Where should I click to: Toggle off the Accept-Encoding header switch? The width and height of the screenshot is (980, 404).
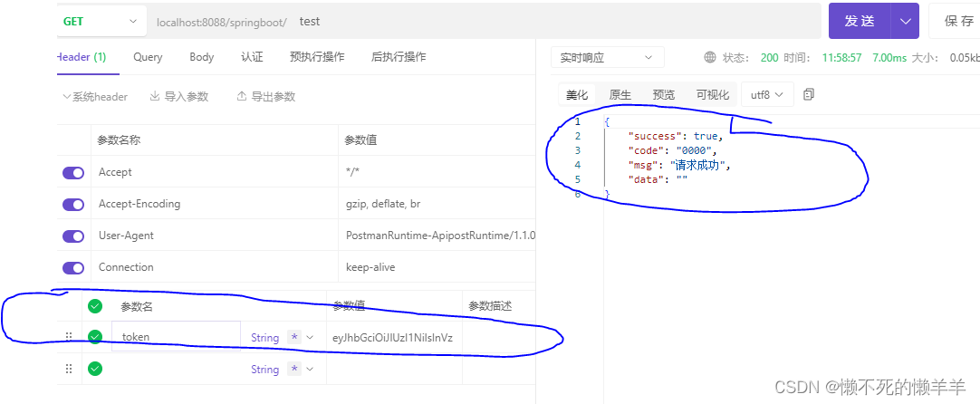(73, 205)
